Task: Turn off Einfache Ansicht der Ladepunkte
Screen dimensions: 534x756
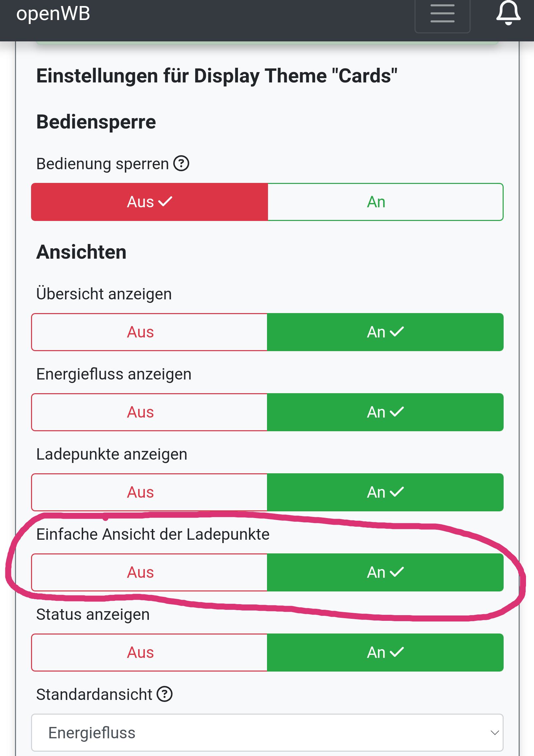Action: pyautogui.click(x=150, y=572)
